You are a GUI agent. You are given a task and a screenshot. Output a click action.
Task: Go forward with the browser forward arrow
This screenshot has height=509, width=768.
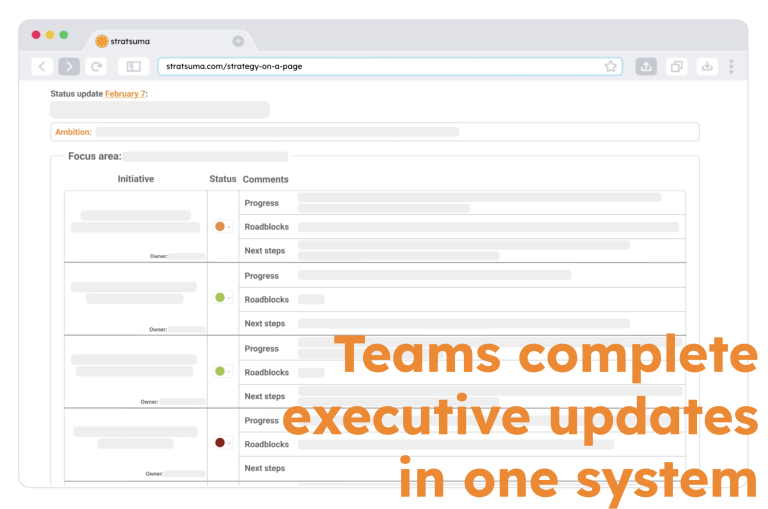point(69,66)
